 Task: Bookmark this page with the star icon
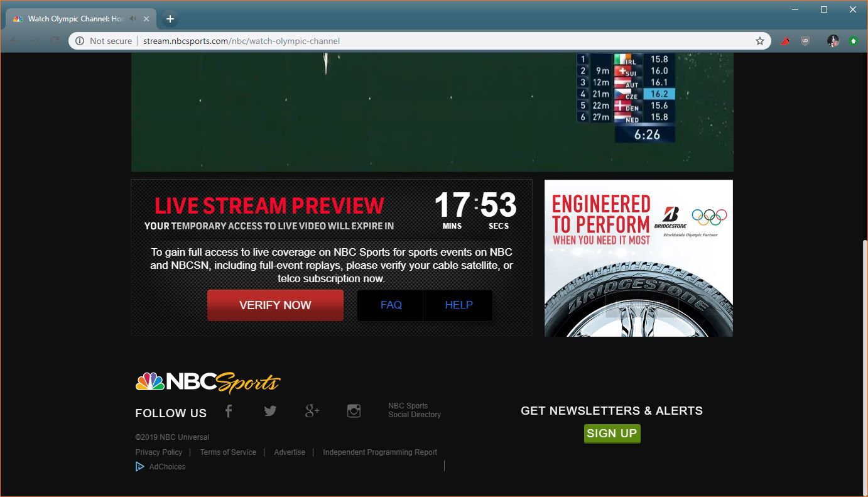tap(760, 41)
